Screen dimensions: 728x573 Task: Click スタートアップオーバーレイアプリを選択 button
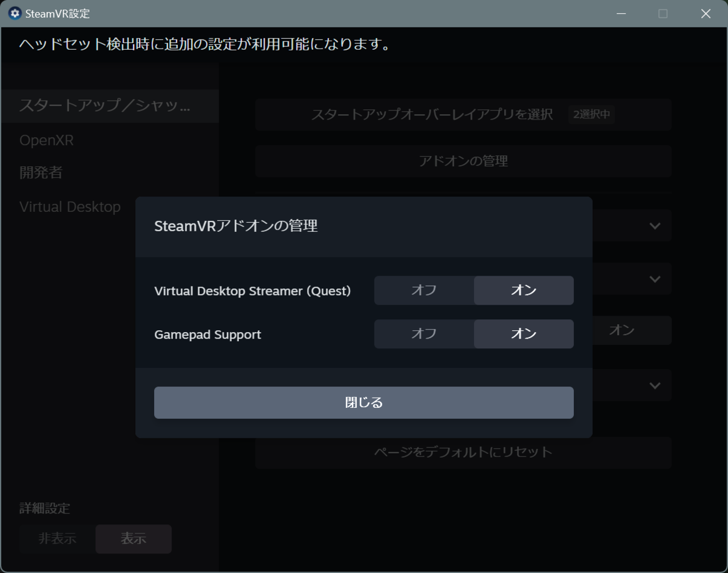click(x=463, y=114)
